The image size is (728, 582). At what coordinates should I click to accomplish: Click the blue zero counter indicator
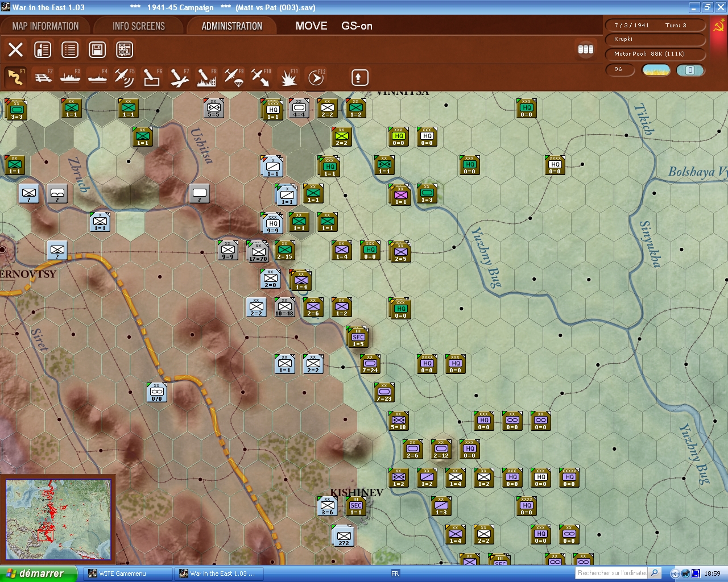point(690,70)
